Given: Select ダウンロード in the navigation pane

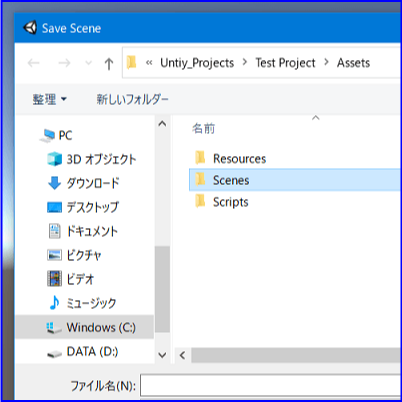Looking at the screenshot, I should coord(83,183).
